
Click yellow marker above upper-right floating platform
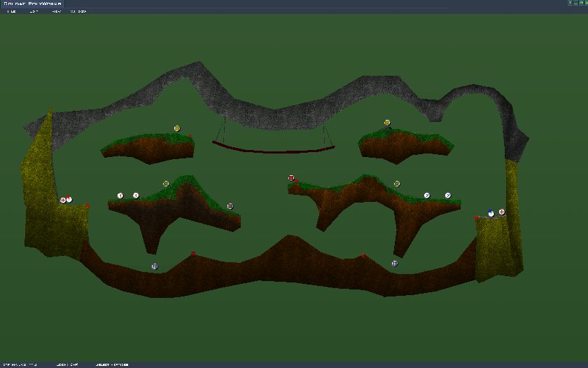coord(386,122)
